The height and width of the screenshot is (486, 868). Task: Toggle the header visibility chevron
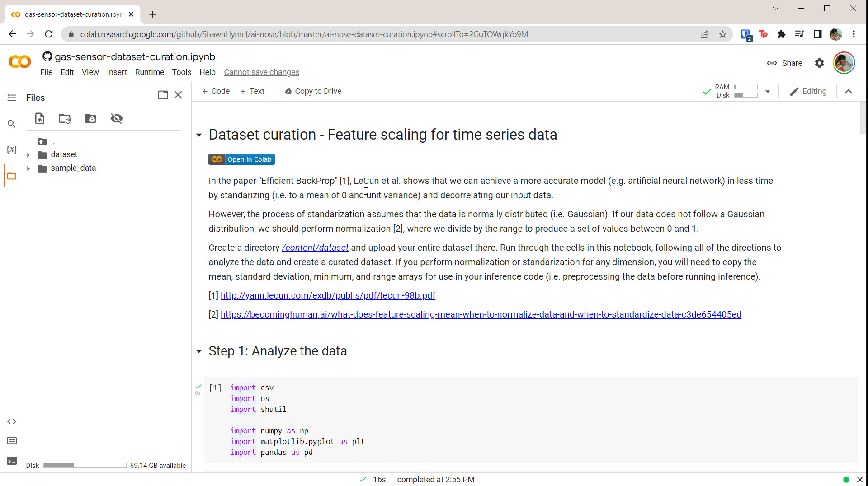(x=849, y=91)
